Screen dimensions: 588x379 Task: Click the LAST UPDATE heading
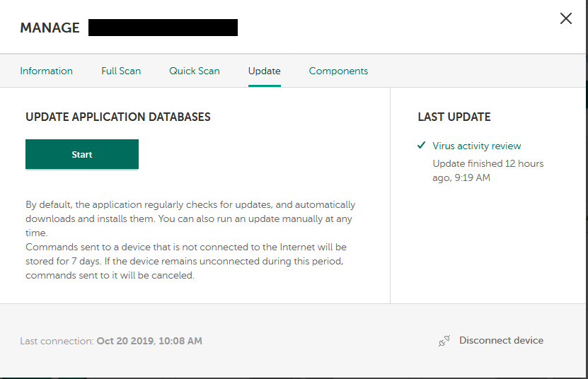[x=454, y=117]
